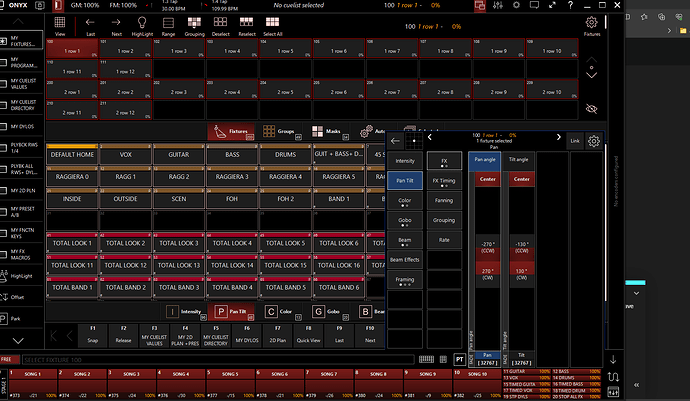Screen dimensions: 690x401
Task: Click the on-screen keyboard icon
Action: (x=426, y=360)
